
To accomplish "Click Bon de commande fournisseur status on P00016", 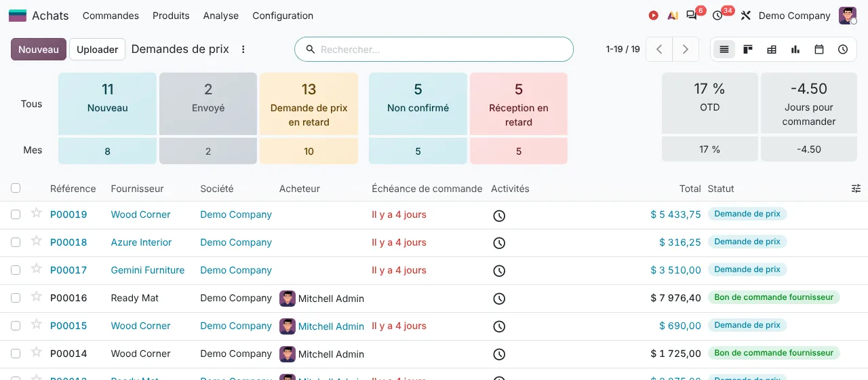I will (x=774, y=297).
